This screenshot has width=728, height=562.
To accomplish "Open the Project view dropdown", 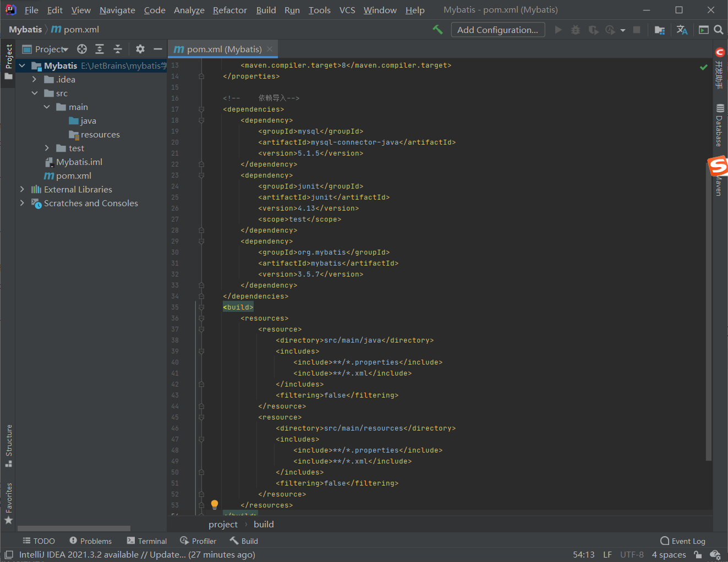I will (51, 49).
